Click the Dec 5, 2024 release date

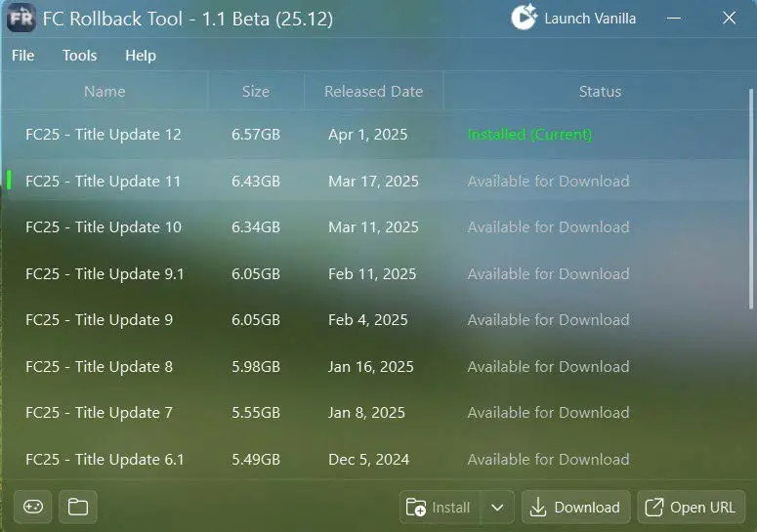pos(368,460)
